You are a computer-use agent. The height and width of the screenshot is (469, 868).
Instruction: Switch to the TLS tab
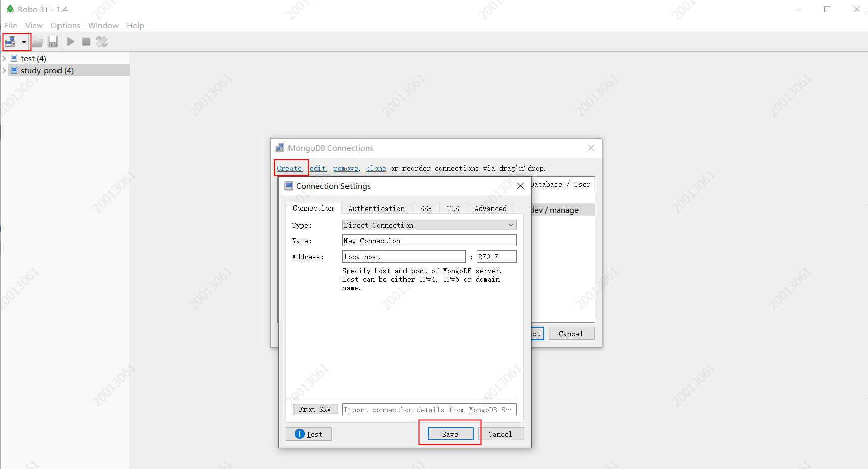[x=453, y=209]
